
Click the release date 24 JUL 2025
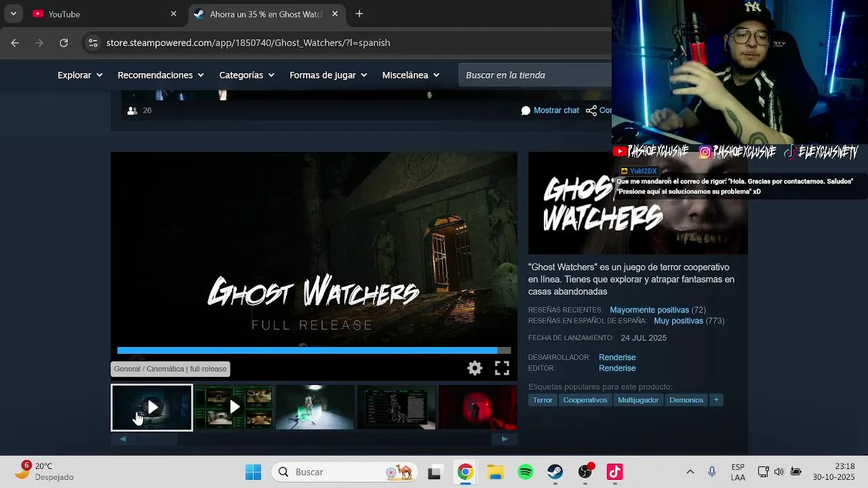pyautogui.click(x=644, y=338)
